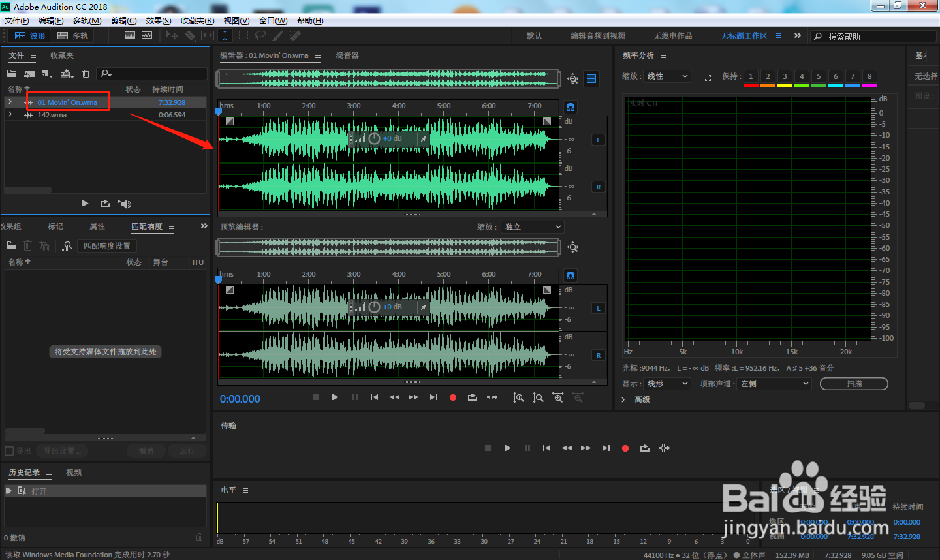940x560 pixels.
Task: Open the 文件 (File) menu
Action: point(17,21)
